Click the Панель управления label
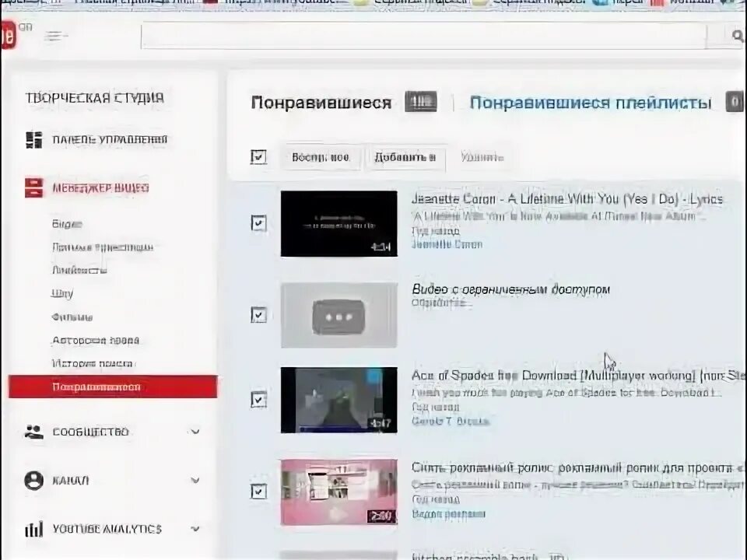The height and width of the screenshot is (560, 747). 110,139
